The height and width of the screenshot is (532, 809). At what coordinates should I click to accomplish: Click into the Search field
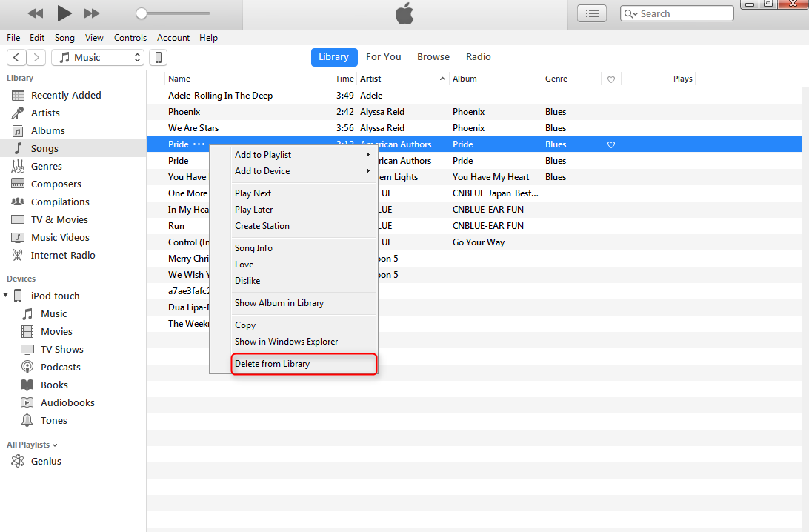[683, 13]
